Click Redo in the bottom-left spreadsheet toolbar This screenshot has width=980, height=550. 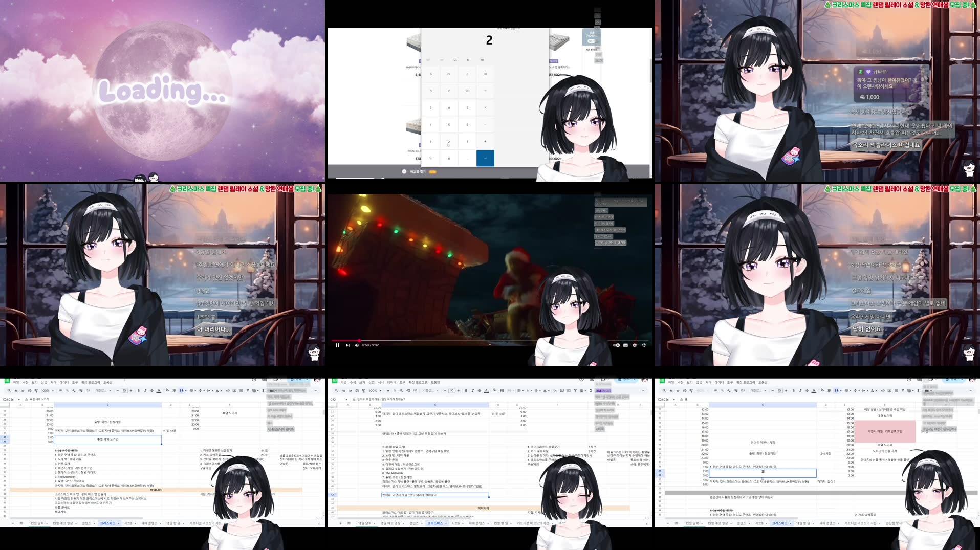pyautogui.click(x=23, y=391)
